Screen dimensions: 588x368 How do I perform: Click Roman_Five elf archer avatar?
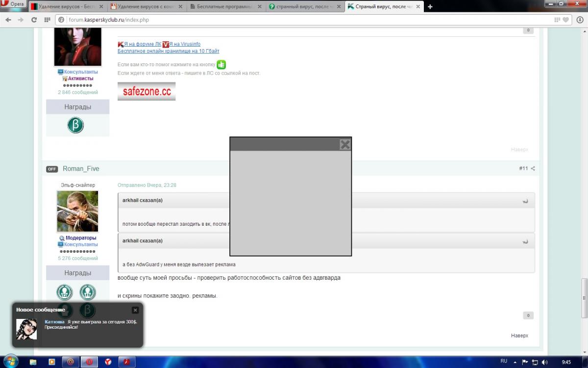point(77,211)
